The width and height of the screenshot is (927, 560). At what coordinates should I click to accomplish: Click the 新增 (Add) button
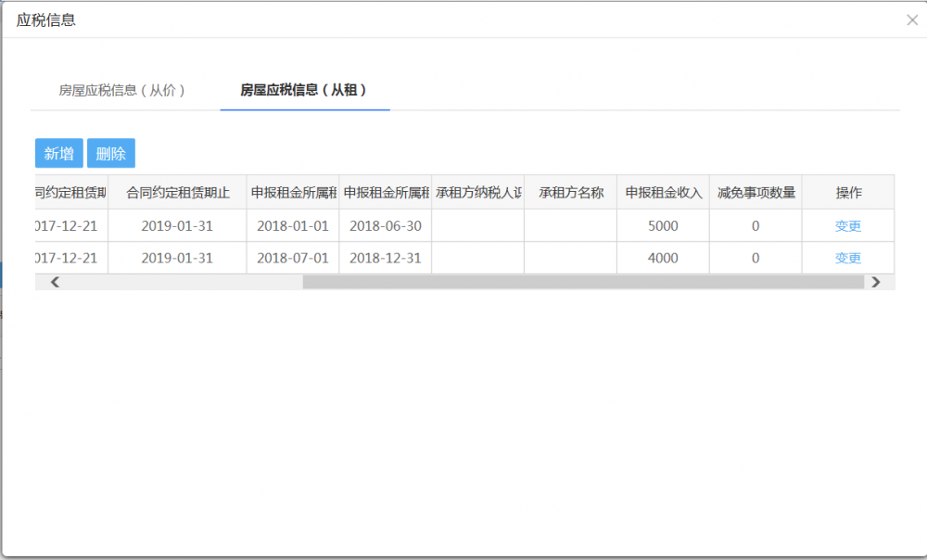[x=58, y=153]
